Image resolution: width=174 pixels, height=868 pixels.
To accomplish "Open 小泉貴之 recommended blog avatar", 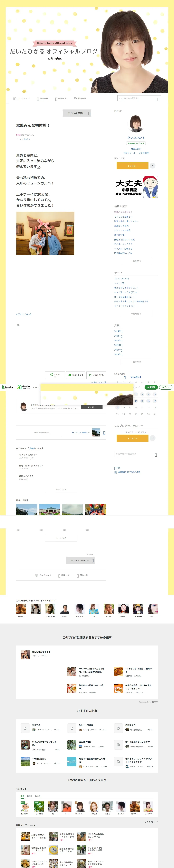I will tap(65, 609).
